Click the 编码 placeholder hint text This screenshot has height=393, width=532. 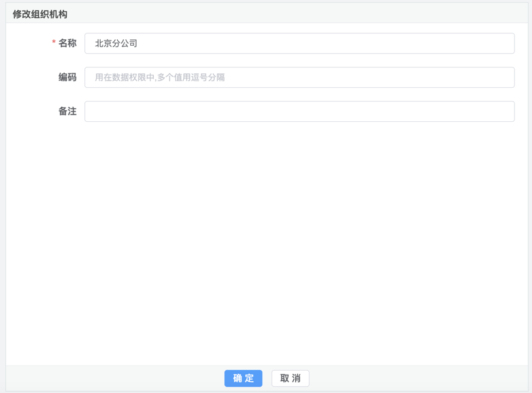[160, 77]
